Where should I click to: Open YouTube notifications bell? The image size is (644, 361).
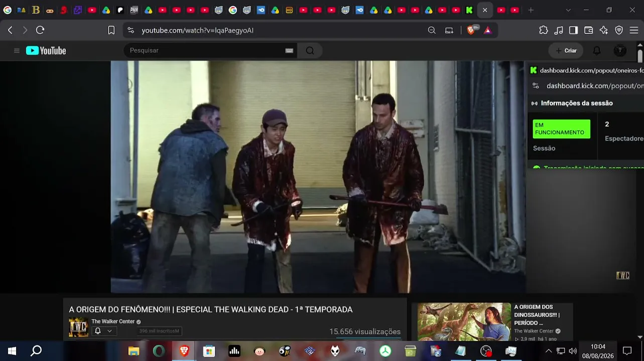tap(597, 51)
